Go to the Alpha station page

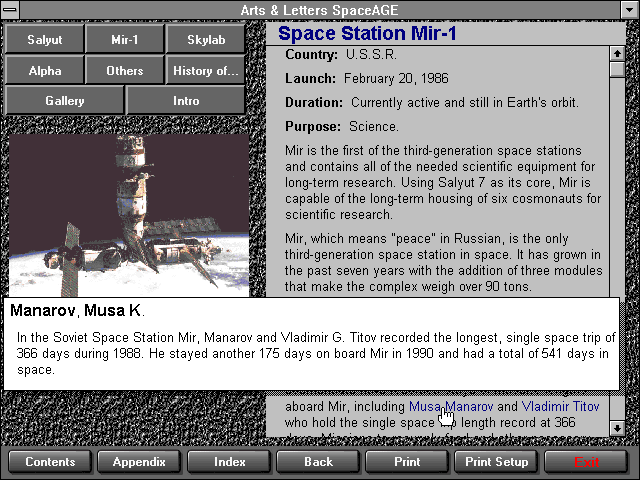coord(44,71)
